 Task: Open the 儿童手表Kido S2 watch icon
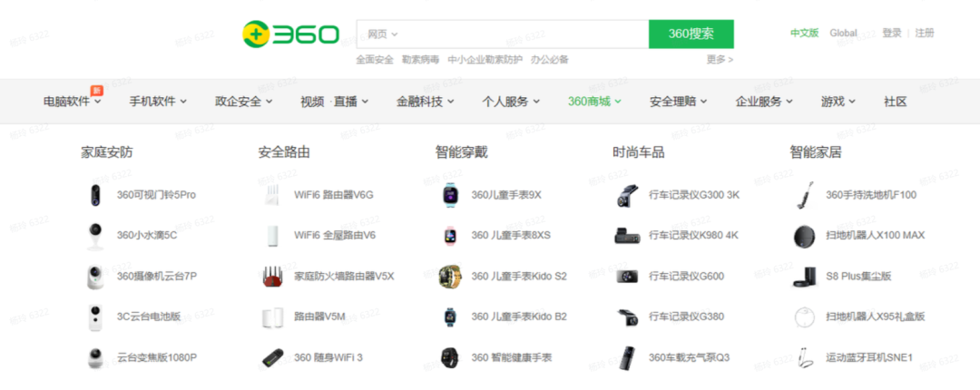pyautogui.click(x=450, y=277)
